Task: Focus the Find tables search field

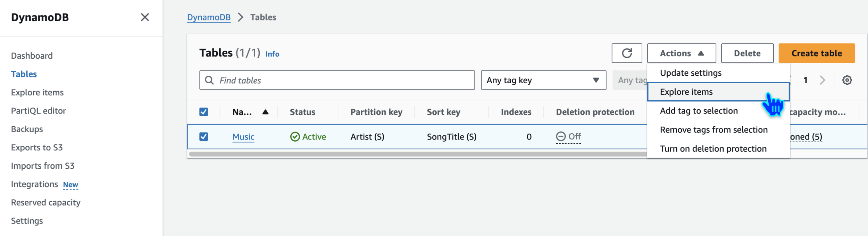Action: click(344, 80)
